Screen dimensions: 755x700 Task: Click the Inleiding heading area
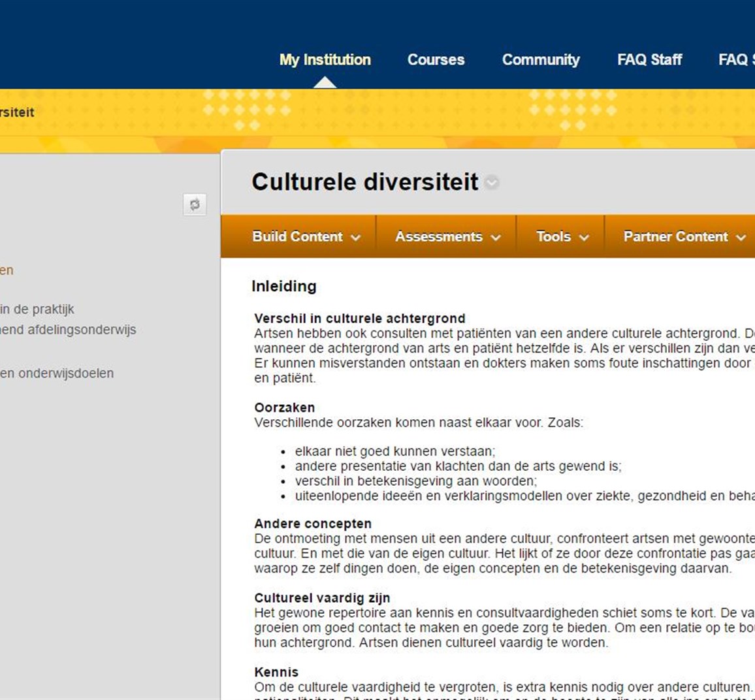pyautogui.click(x=283, y=286)
